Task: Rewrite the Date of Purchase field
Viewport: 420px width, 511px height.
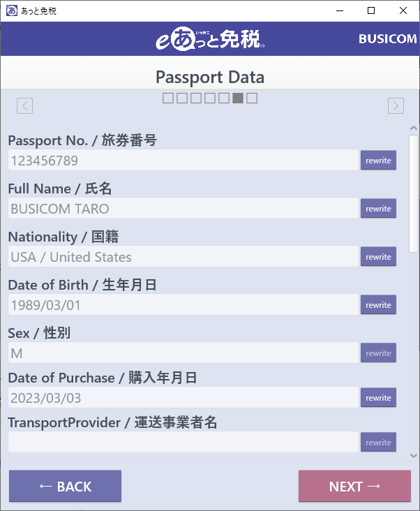Action: click(378, 398)
